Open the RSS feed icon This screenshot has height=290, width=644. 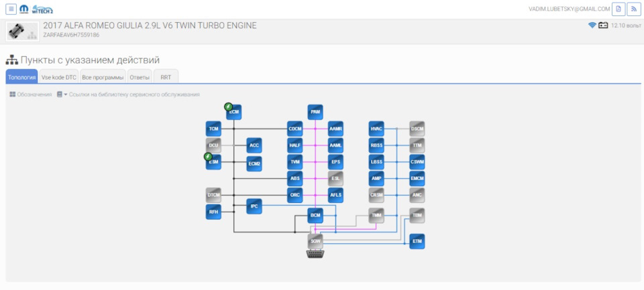click(634, 9)
